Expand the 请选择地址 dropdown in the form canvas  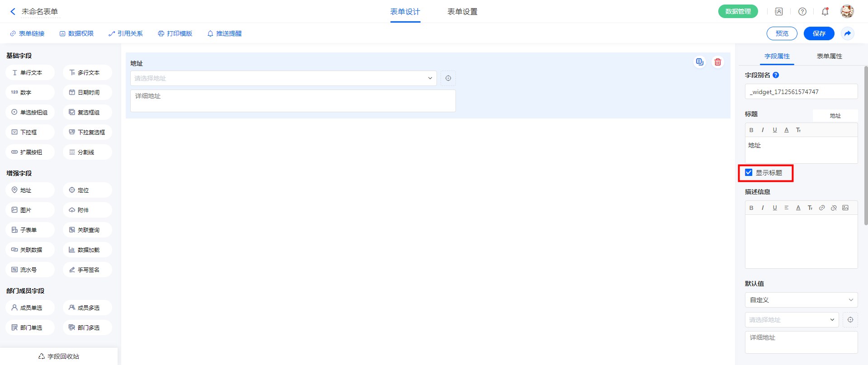click(283, 78)
